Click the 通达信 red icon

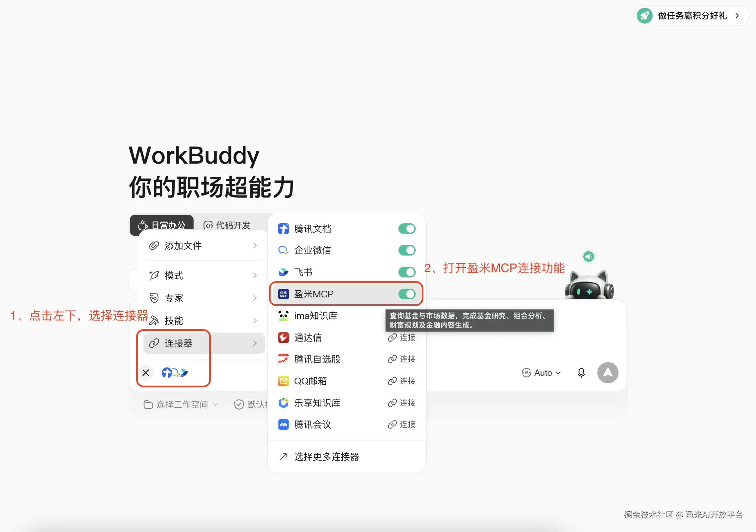283,338
